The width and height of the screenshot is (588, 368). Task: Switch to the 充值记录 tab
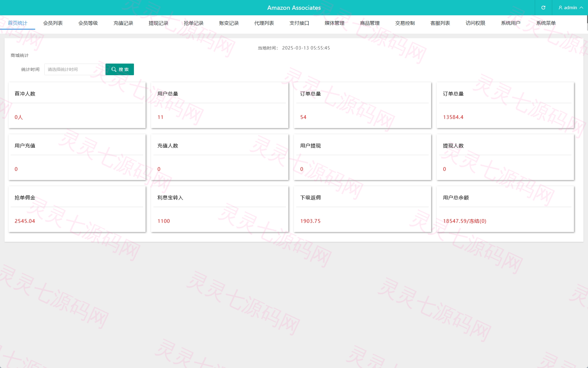click(x=123, y=23)
